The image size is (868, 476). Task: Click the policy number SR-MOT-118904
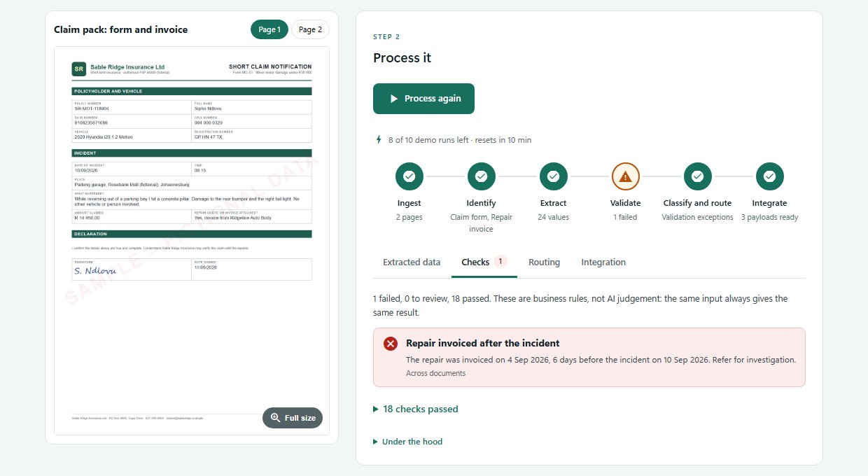pyautogui.click(x=92, y=108)
